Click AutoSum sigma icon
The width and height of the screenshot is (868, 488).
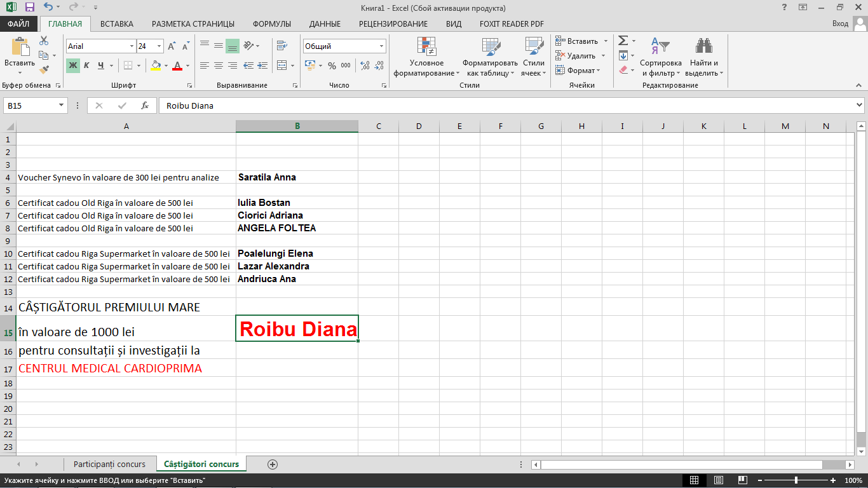[623, 41]
